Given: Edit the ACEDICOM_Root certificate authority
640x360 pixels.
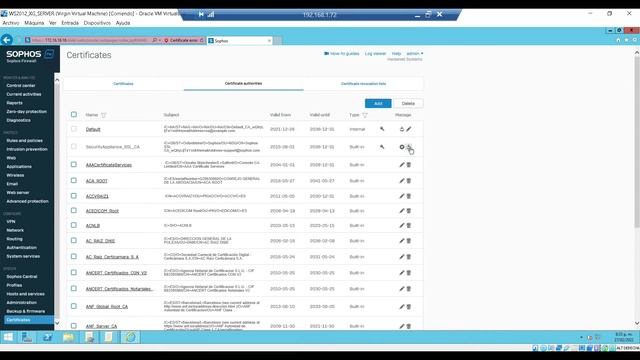Looking at the screenshot, I should pos(402,211).
